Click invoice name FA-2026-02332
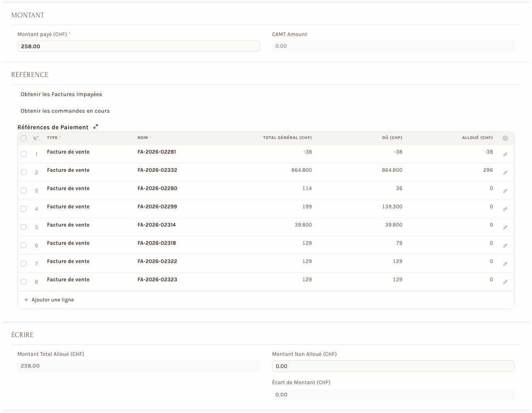 [157, 170]
